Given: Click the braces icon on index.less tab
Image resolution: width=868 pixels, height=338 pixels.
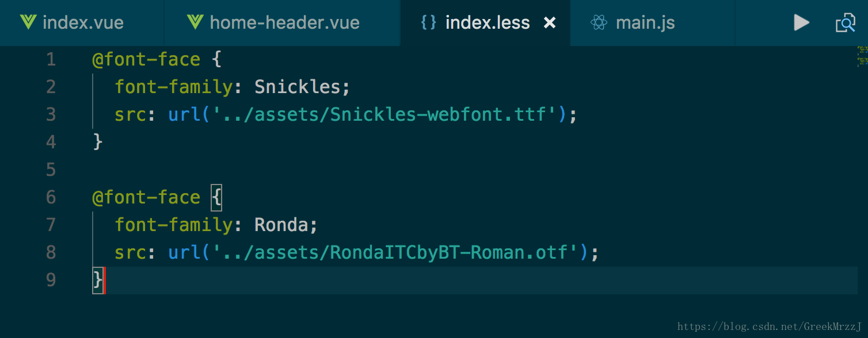Looking at the screenshot, I should point(428,22).
